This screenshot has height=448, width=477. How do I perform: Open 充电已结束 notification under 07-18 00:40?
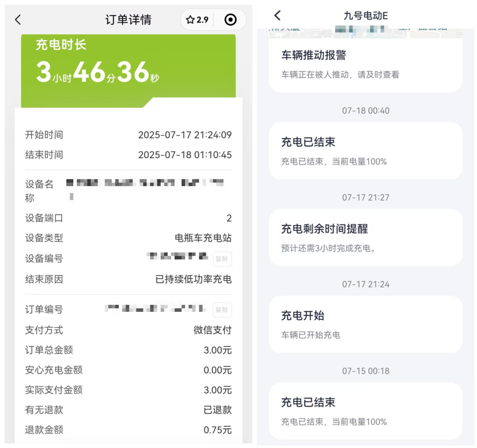point(365,150)
